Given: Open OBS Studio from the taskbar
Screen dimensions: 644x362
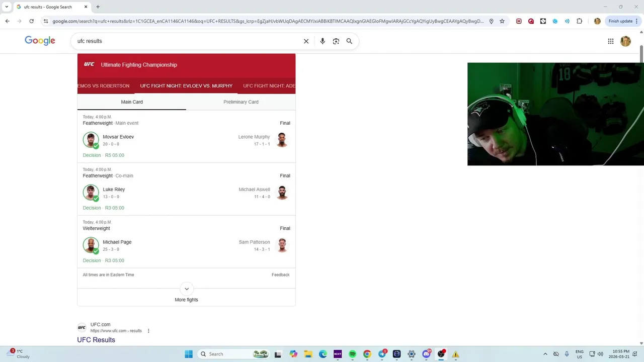Looking at the screenshot, I should [441, 354].
